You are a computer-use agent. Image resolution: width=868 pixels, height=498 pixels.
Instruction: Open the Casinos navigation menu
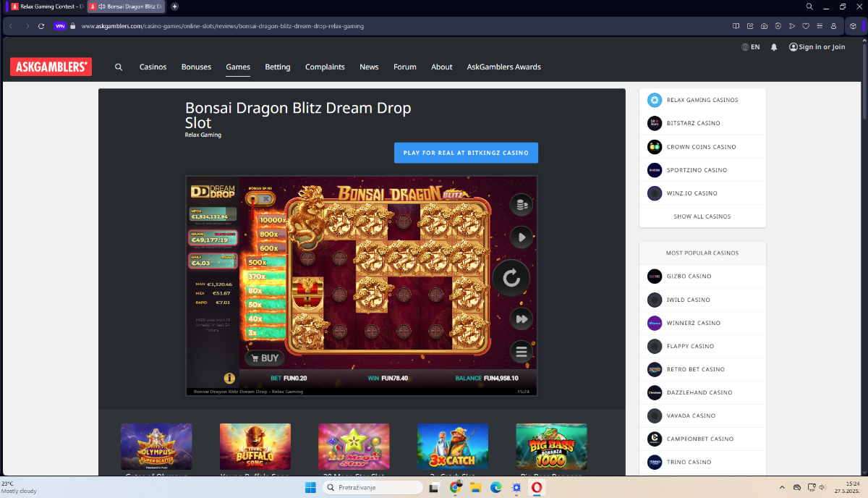click(153, 67)
